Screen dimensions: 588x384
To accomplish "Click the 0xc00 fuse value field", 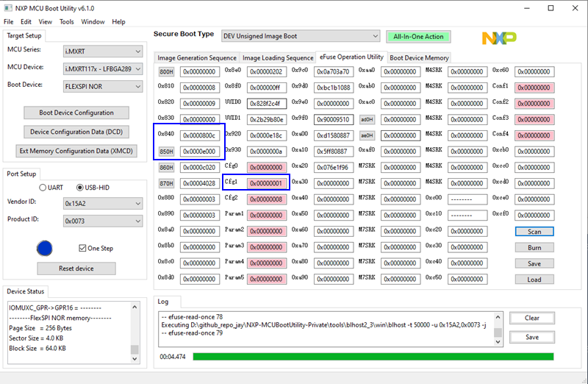I will tap(467, 199).
